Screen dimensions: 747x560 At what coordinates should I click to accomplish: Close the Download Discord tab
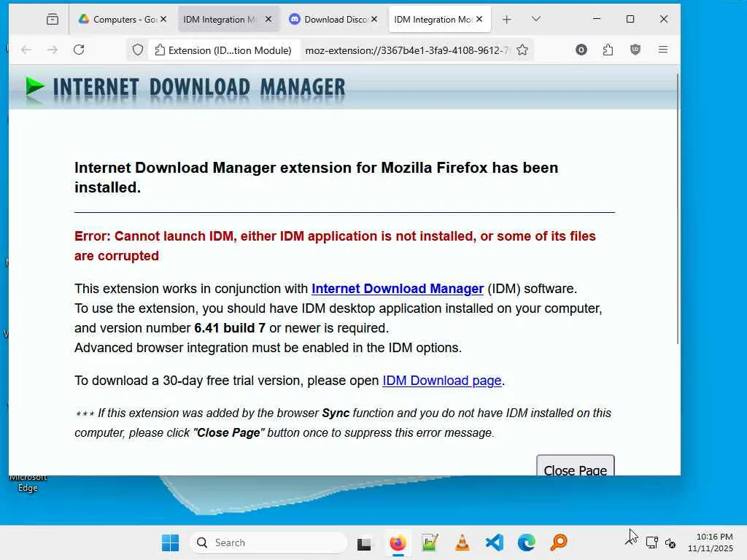pos(374,19)
